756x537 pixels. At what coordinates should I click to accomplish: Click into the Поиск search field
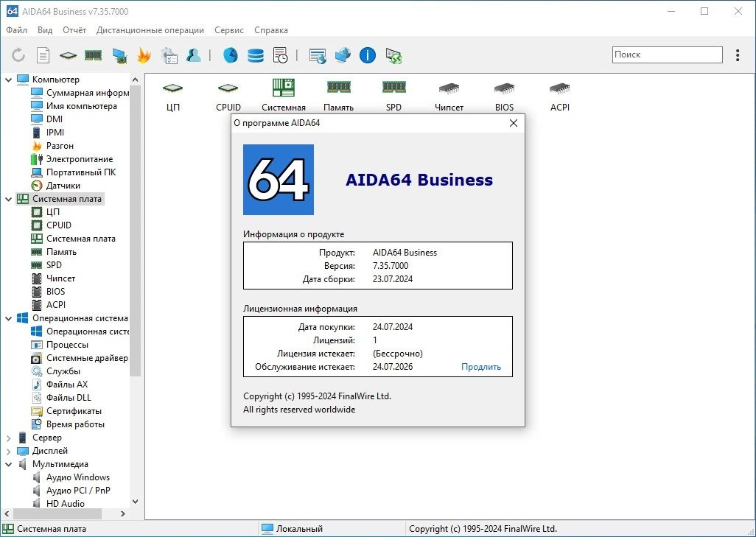[668, 55]
